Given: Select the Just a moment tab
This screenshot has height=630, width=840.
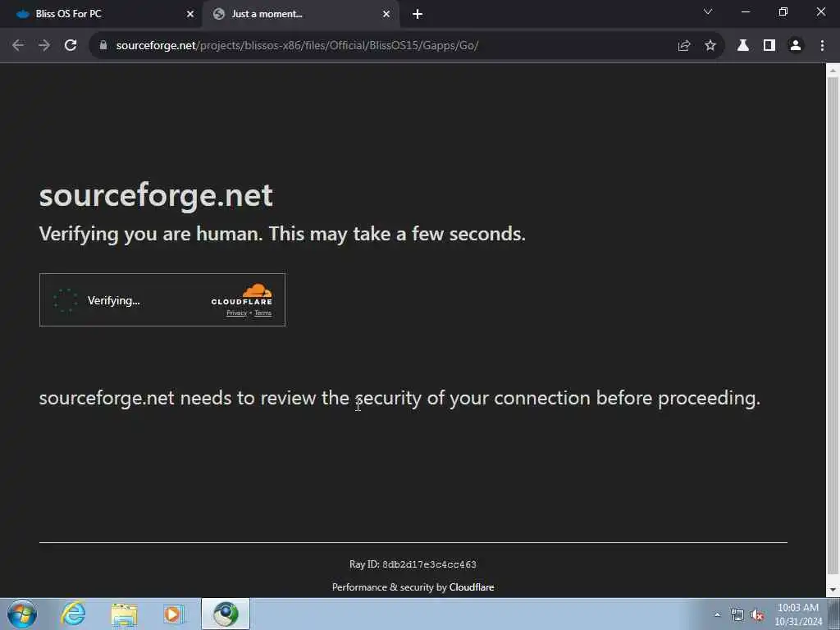Looking at the screenshot, I should [x=301, y=15].
